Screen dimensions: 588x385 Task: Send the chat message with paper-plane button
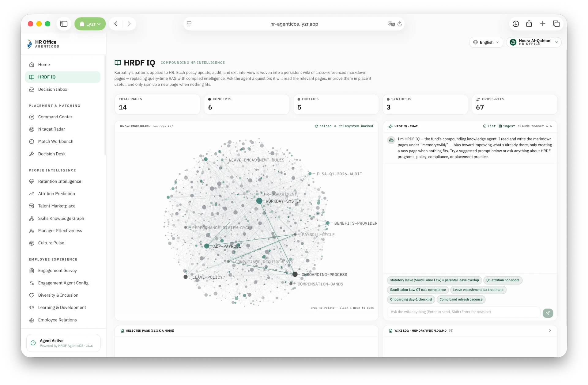click(x=548, y=313)
